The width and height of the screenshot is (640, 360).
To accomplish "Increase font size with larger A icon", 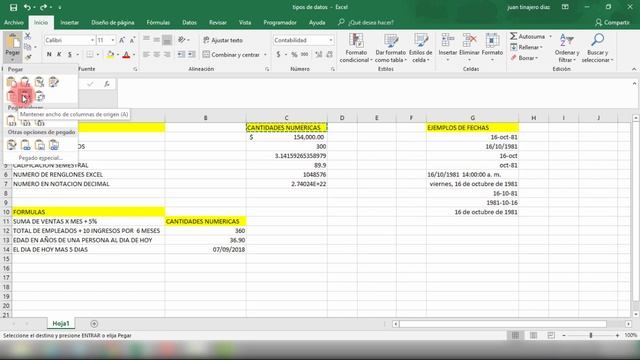I will 122,40.
